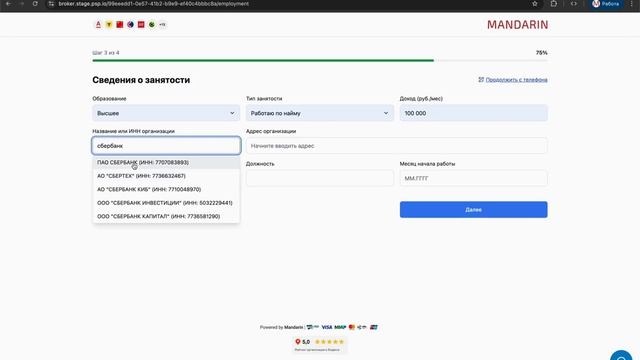This screenshot has width=640, height=360.
Task: Go back using browser back arrow
Action: point(8,4)
